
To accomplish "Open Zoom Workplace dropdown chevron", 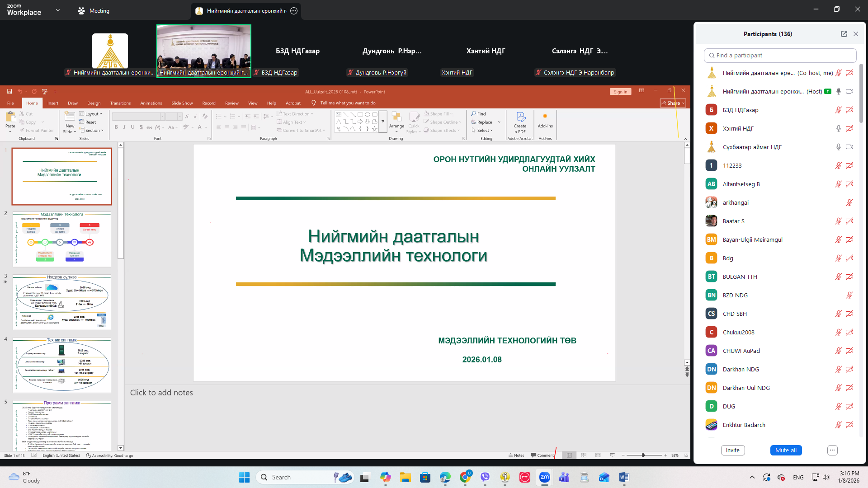I will coord(57,10).
